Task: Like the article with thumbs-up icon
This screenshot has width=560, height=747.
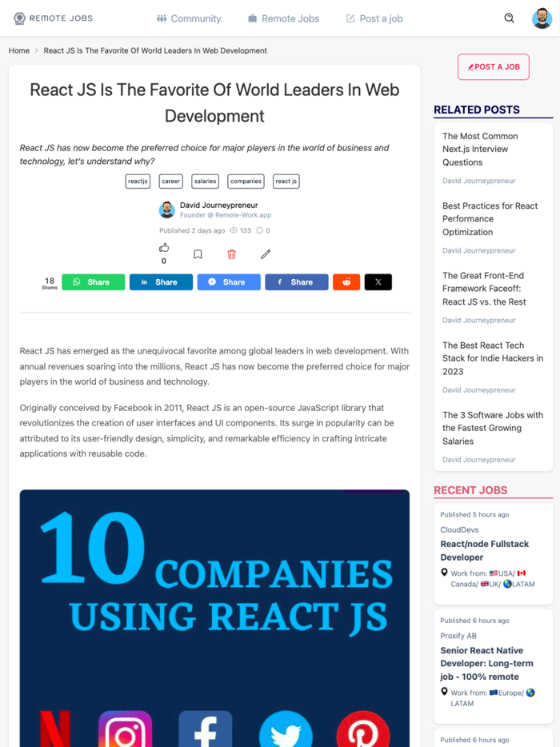Action: tap(164, 248)
